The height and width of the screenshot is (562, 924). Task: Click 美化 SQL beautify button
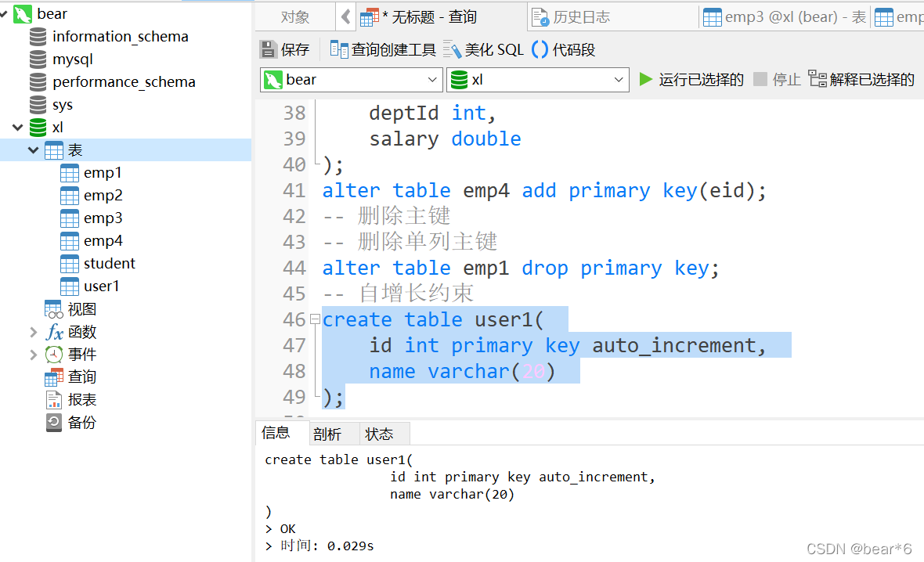483,49
